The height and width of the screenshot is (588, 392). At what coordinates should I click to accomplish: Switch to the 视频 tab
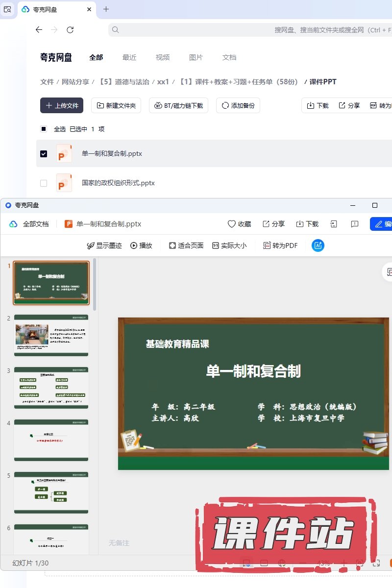(x=163, y=57)
